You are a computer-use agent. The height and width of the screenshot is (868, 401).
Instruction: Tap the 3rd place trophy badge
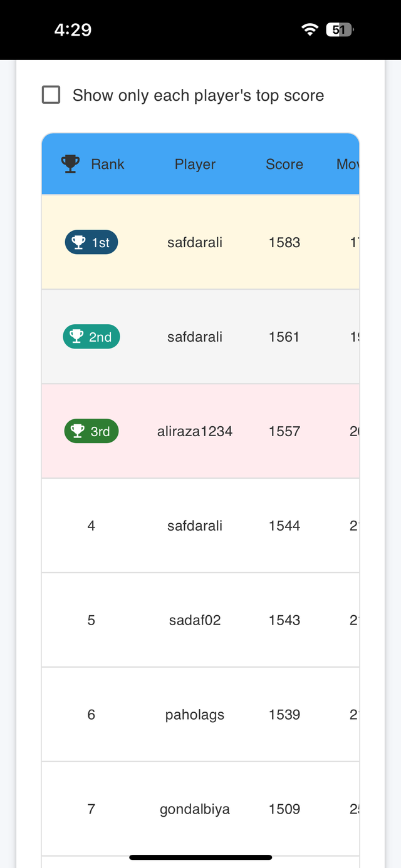point(91,432)
